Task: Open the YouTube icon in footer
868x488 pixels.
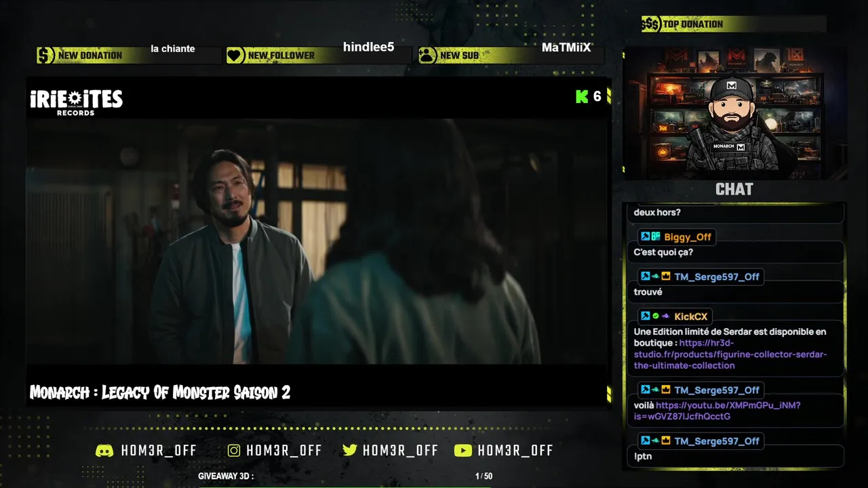Action: tap(462, 451)
